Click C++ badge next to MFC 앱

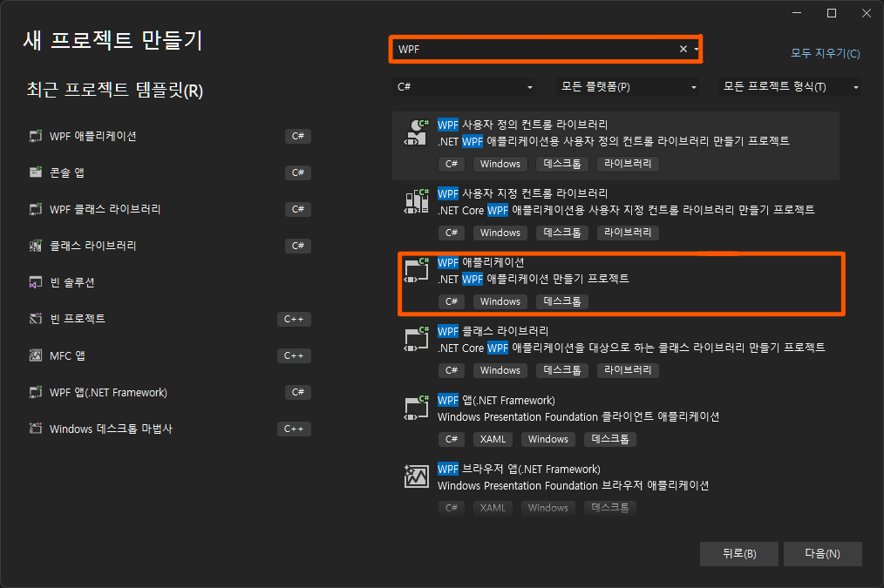point(294,355)
